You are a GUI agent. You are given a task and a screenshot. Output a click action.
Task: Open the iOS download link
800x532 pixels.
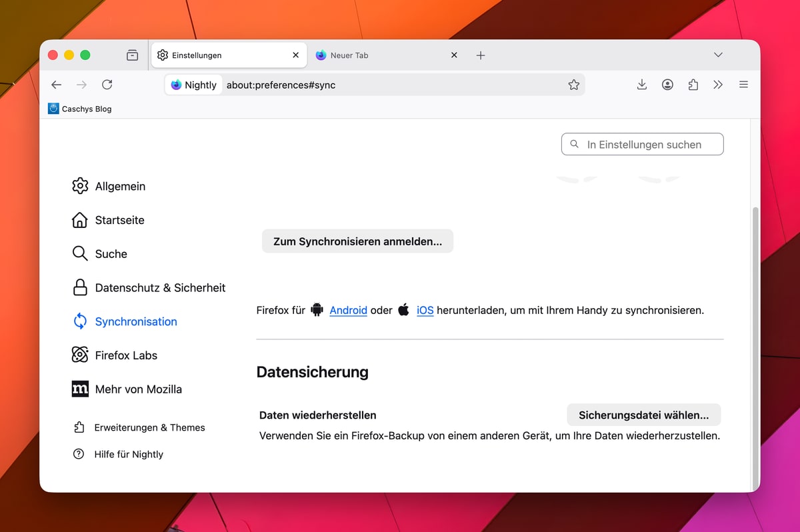(425, 310)
